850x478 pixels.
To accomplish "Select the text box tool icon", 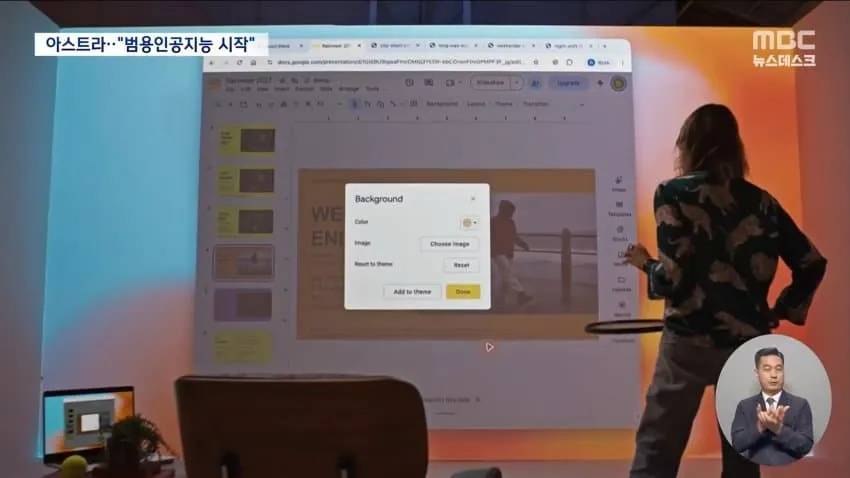I will point(367,104).
